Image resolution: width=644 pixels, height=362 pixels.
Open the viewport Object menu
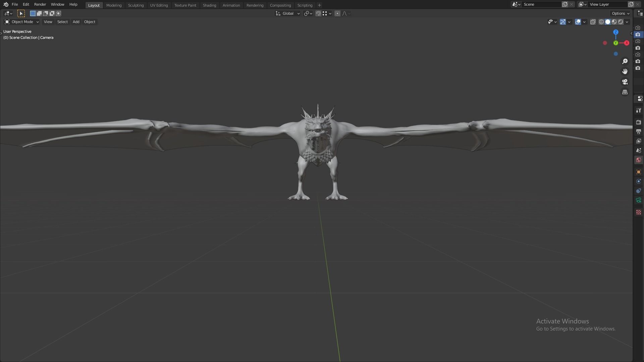[x=90, y=22]
